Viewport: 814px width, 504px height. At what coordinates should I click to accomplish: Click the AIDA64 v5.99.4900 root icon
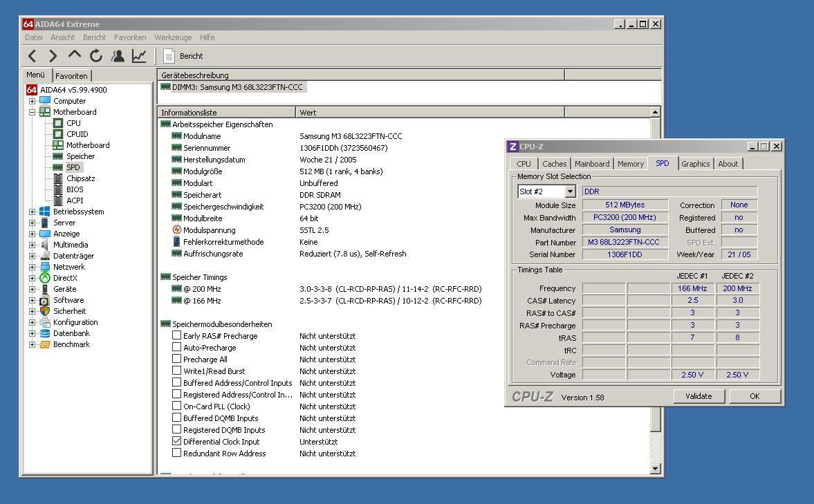tap(32, 90)
